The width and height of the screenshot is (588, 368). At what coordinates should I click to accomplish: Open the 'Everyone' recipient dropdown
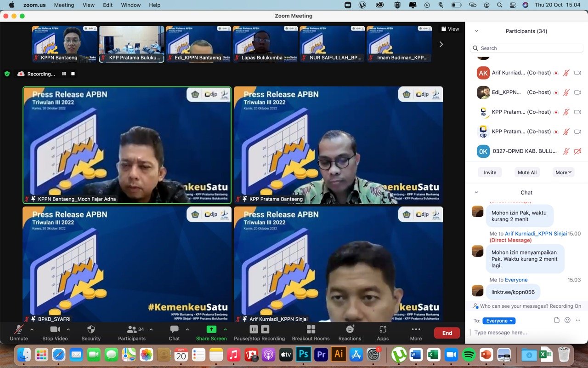pos(499,321)
